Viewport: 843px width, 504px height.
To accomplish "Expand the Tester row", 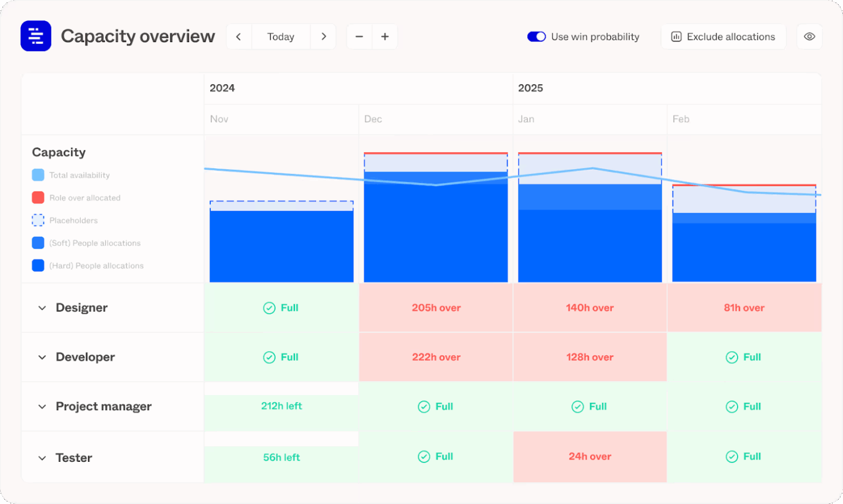I will click(42, 458).
